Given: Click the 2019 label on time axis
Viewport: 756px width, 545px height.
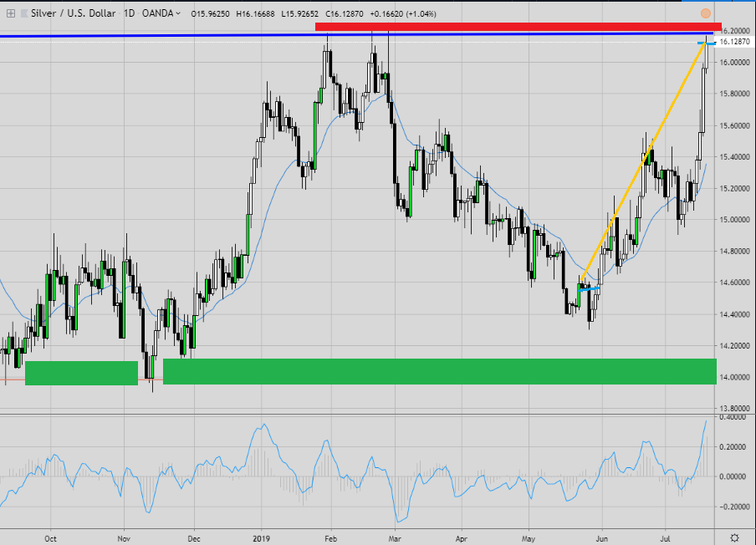Looking at the screenshot, I should [261, 538].
